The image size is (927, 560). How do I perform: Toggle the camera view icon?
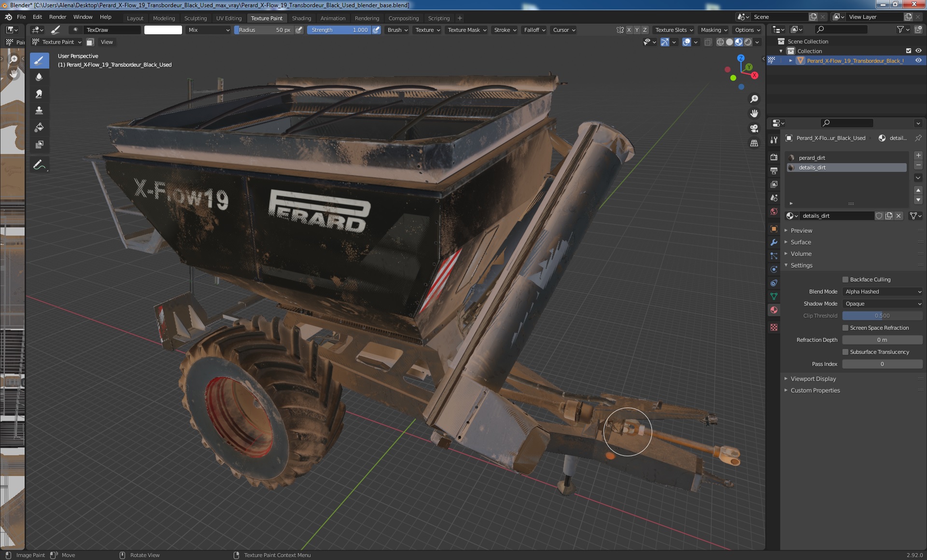point(754,128)
